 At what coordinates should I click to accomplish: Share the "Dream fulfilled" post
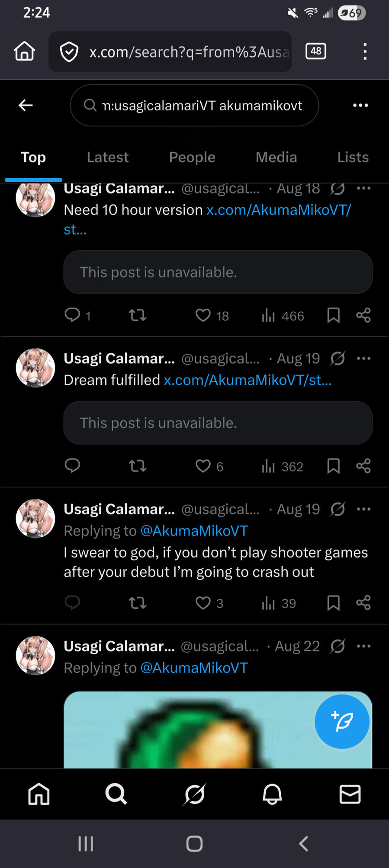pyautogui.click(x=363, y=466)
